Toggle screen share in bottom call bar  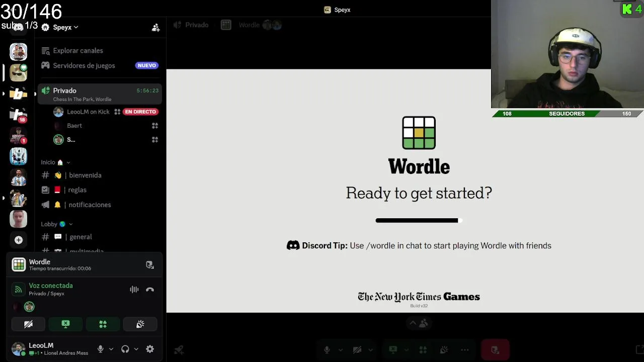click(x=393, y=350)
